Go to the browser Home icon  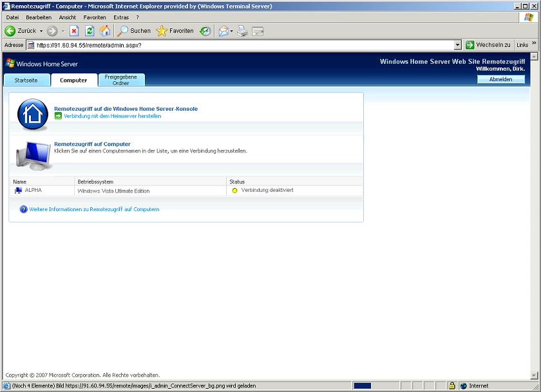tap(105, 31)
